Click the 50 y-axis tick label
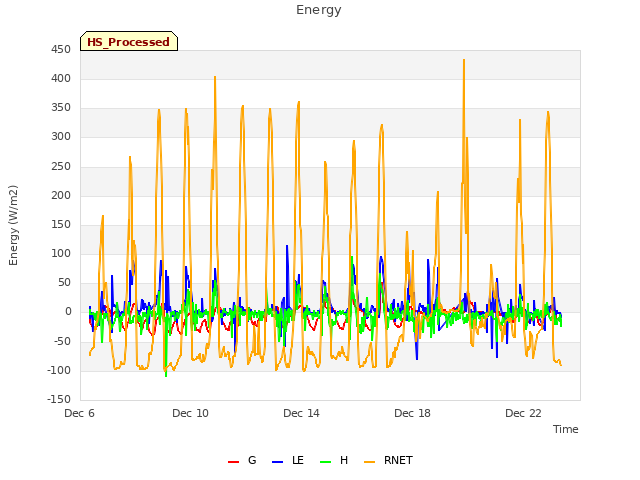 (64, 282)
